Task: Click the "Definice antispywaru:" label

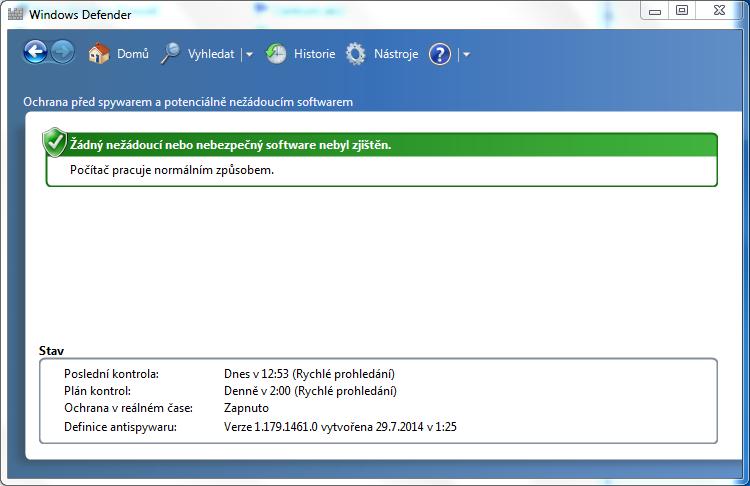Action: (120, 427)
